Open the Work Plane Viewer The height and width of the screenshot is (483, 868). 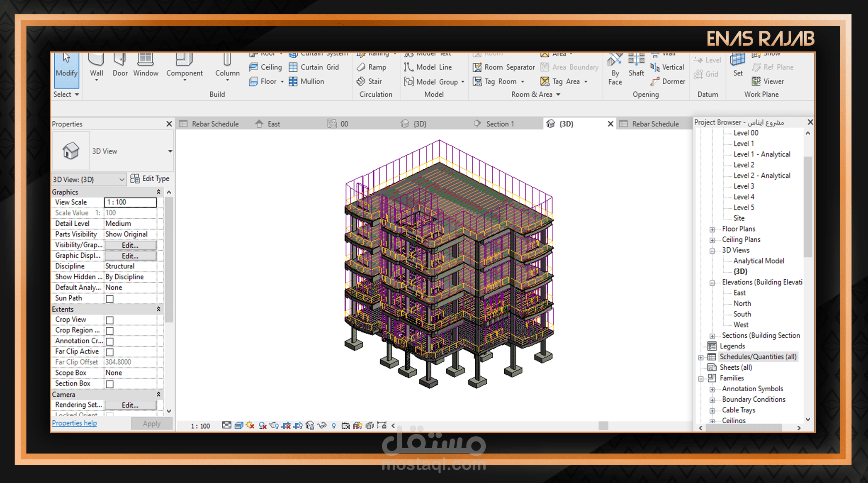768,81
